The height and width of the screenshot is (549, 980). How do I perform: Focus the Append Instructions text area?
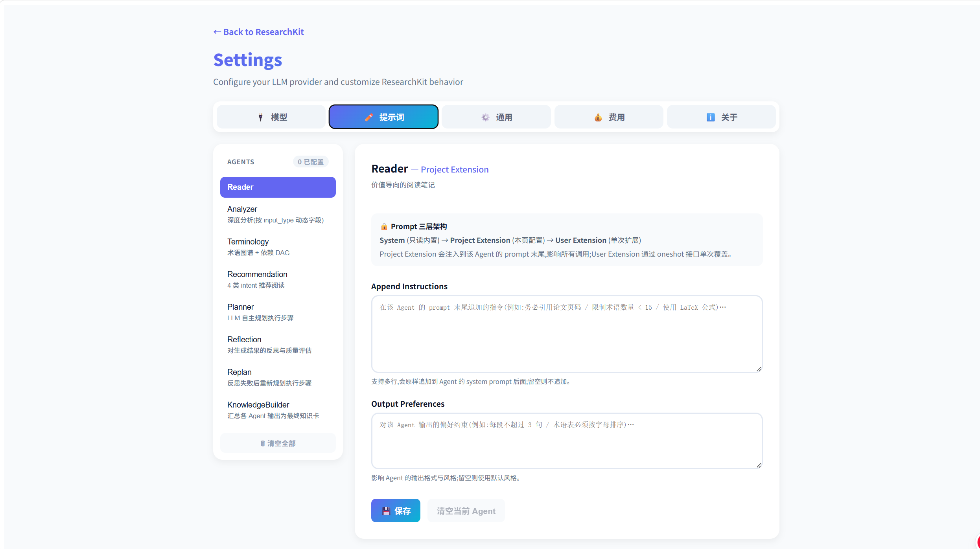(567, 334)
